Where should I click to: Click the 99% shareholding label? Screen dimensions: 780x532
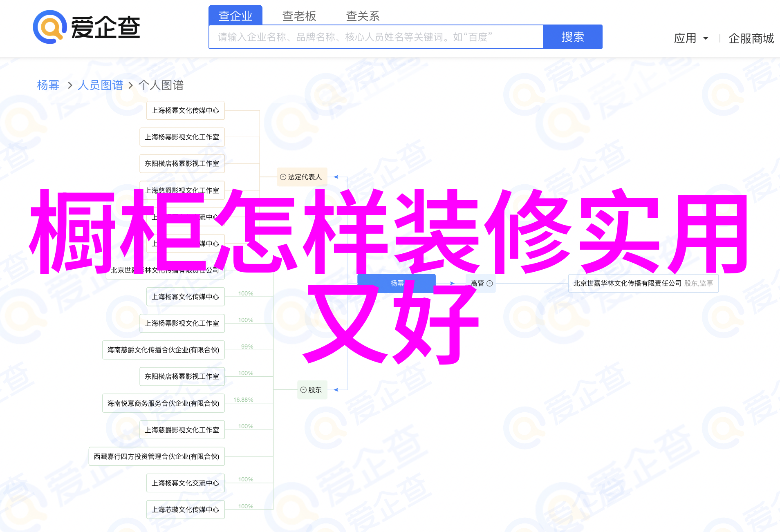(x=247, y=346)
